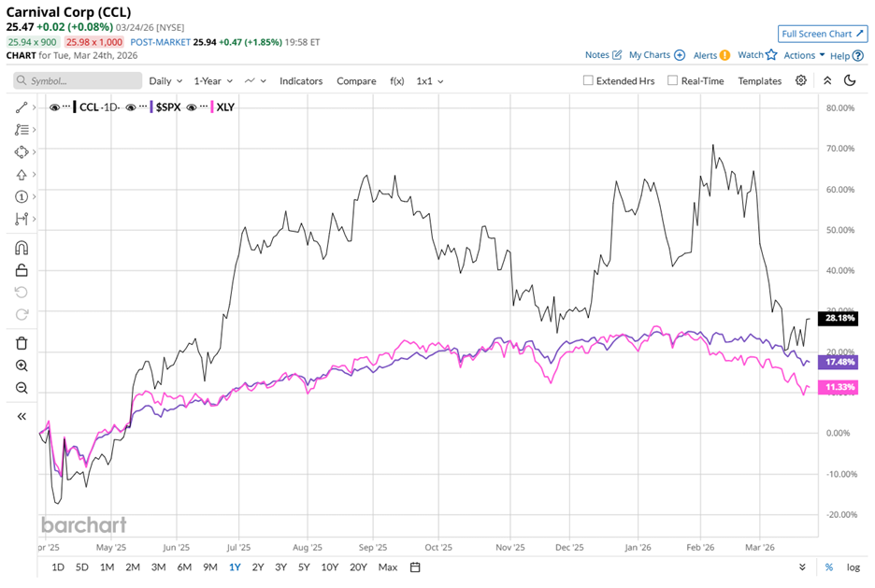
Task: Enable Real-Time checkbox
Action: point(672,80)
